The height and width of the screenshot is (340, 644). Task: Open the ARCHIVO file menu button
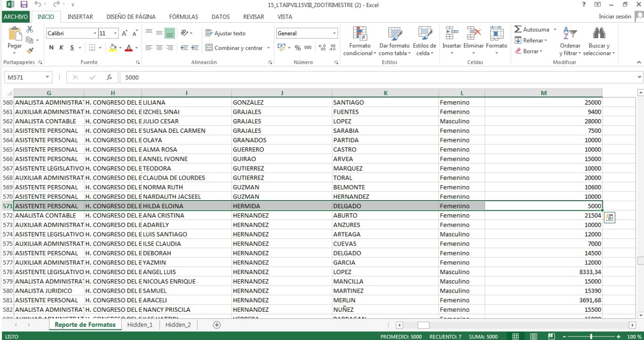(x=16, y=17)
